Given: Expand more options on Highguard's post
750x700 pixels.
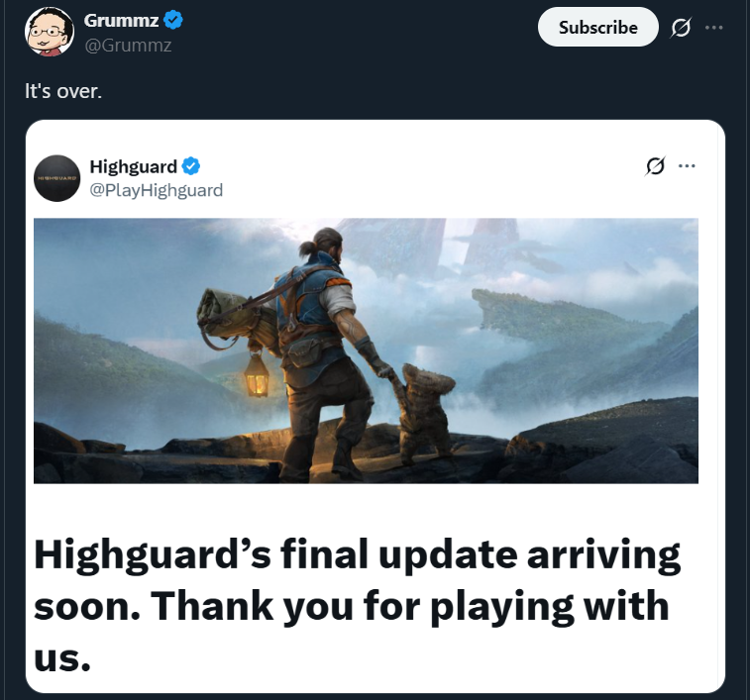Looking at the screenshot, I should pos(687,166).
